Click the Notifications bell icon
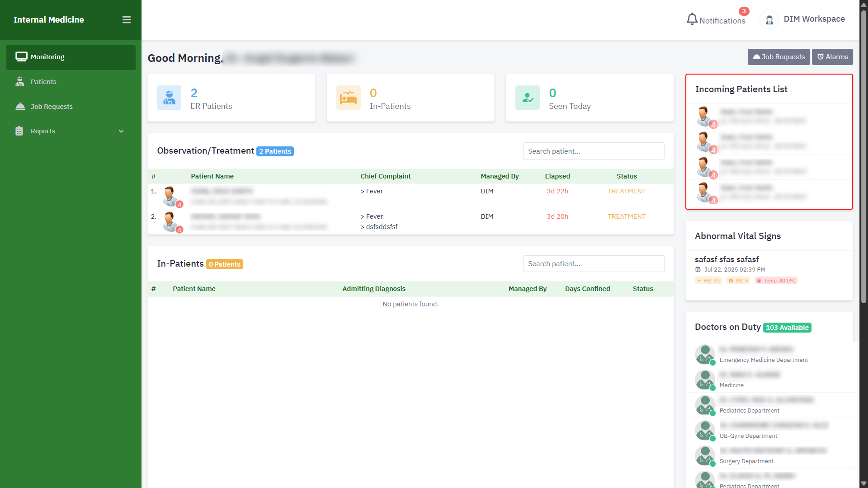 pyautogui.click(x=692, y=19)
